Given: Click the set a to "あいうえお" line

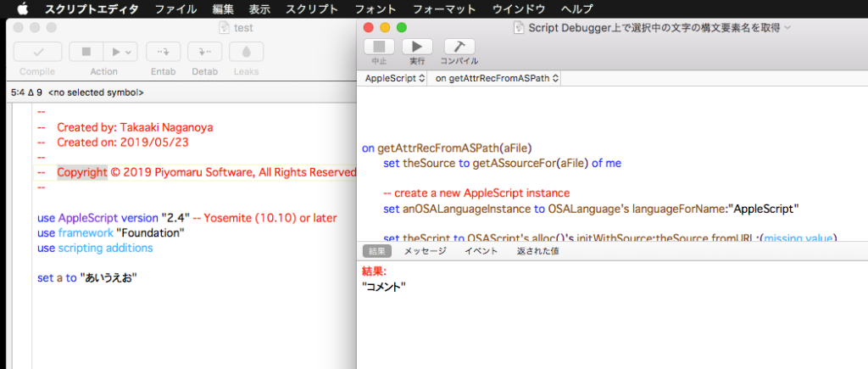Looking at the screenshot, I should [87, 278].
